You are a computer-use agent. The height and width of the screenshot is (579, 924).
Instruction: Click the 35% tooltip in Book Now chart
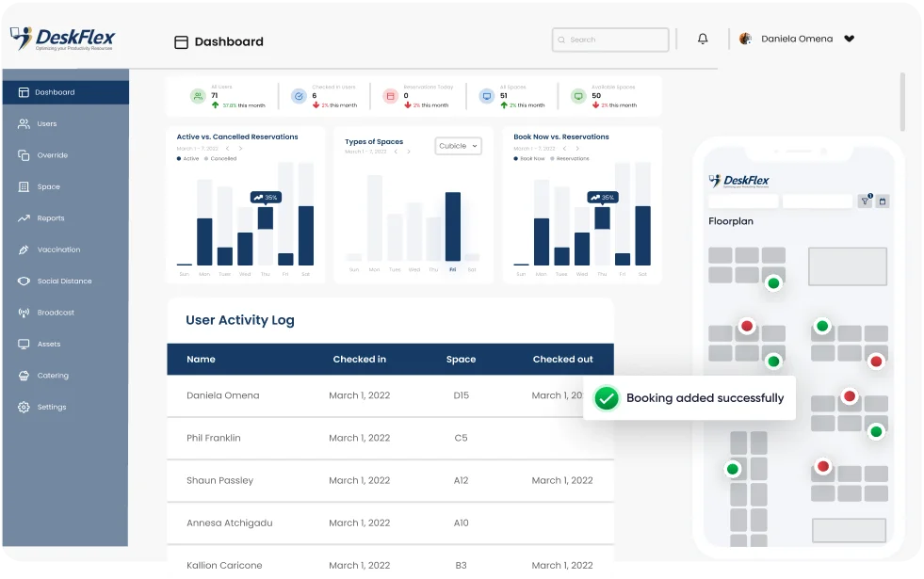[602, 198]
